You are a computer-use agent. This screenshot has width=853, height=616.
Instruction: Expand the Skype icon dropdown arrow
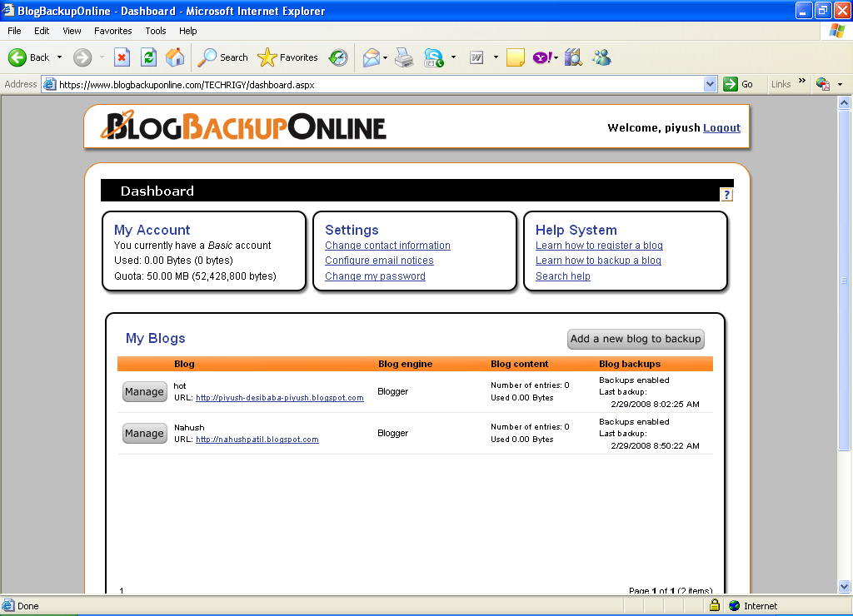point(453,57)
